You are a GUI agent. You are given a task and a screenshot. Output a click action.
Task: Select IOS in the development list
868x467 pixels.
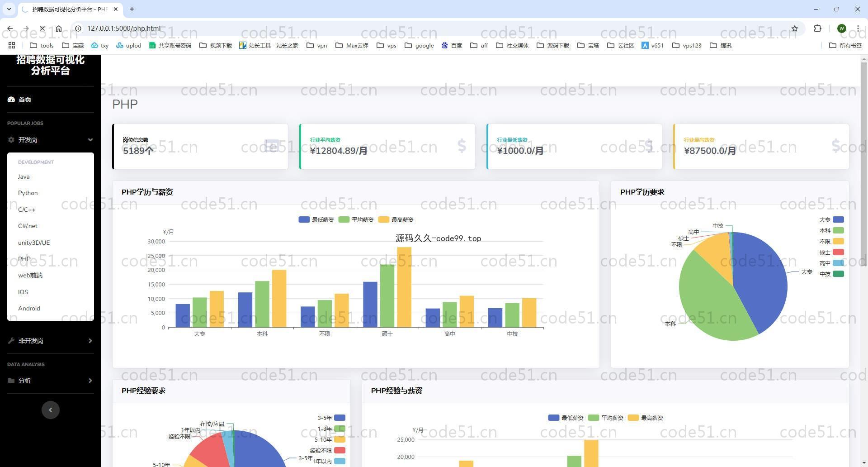coord(23,292)
